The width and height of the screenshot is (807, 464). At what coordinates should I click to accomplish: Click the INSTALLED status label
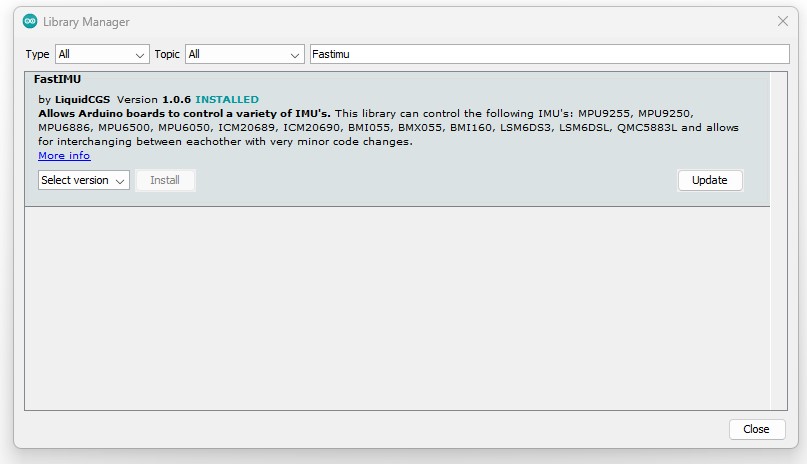227,99
